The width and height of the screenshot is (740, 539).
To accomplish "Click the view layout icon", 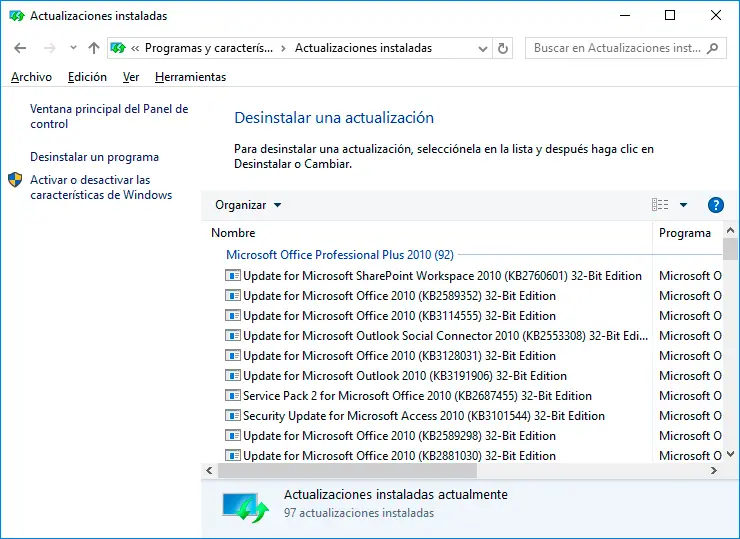I will 660,205.
